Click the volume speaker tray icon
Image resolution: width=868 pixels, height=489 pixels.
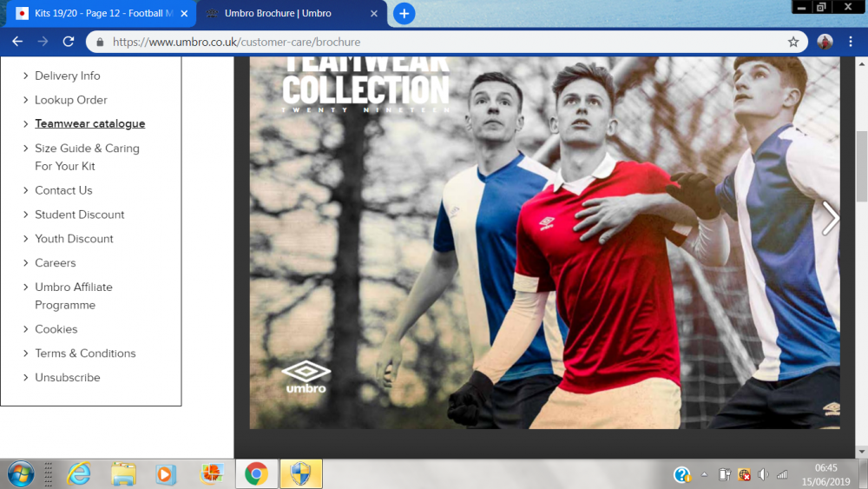pyautogui.click(x=763, y=474)
